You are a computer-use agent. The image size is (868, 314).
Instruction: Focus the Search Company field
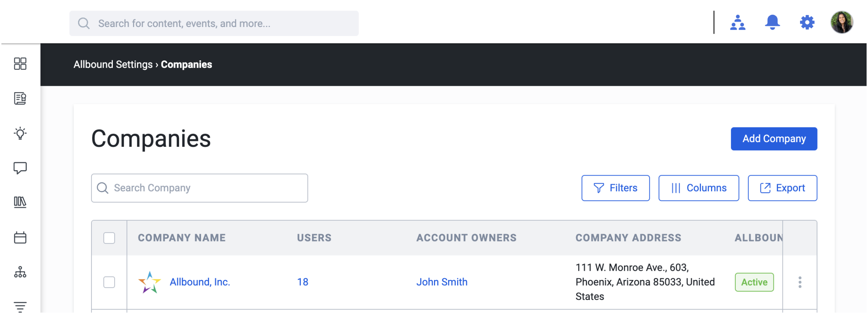tap(200, 188)
